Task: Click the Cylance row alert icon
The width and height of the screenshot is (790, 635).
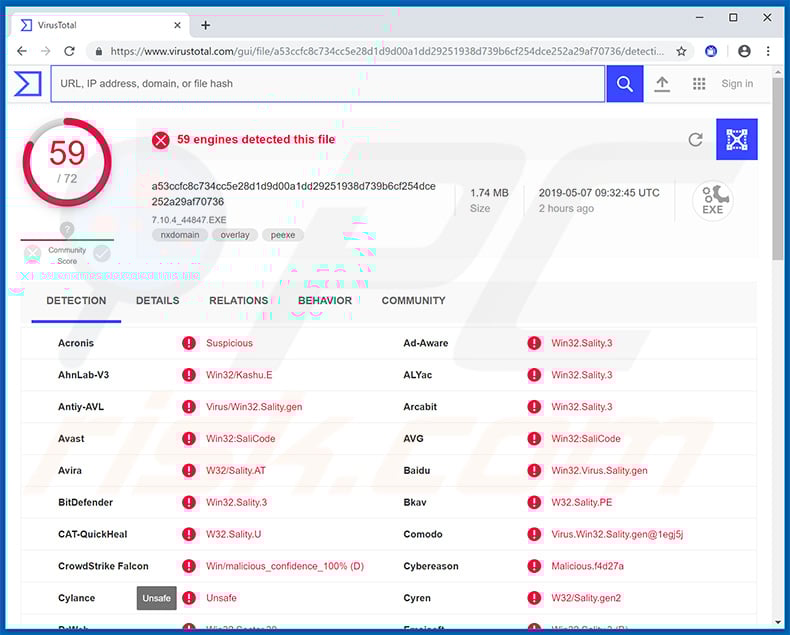Action: (189, 598)
